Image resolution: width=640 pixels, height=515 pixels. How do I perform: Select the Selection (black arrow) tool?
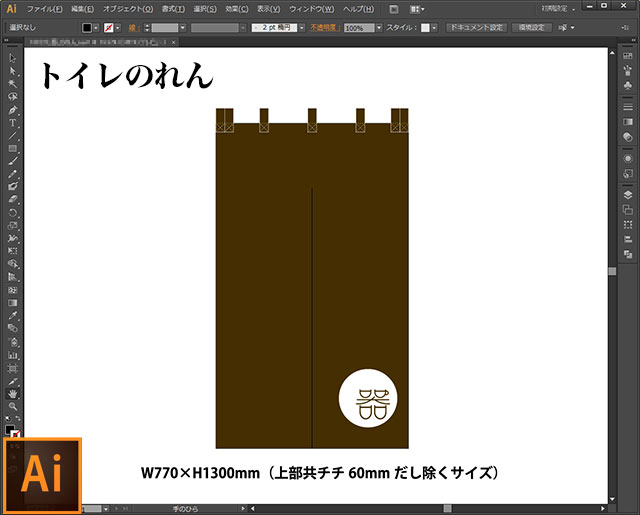click(x=13, y=58)
